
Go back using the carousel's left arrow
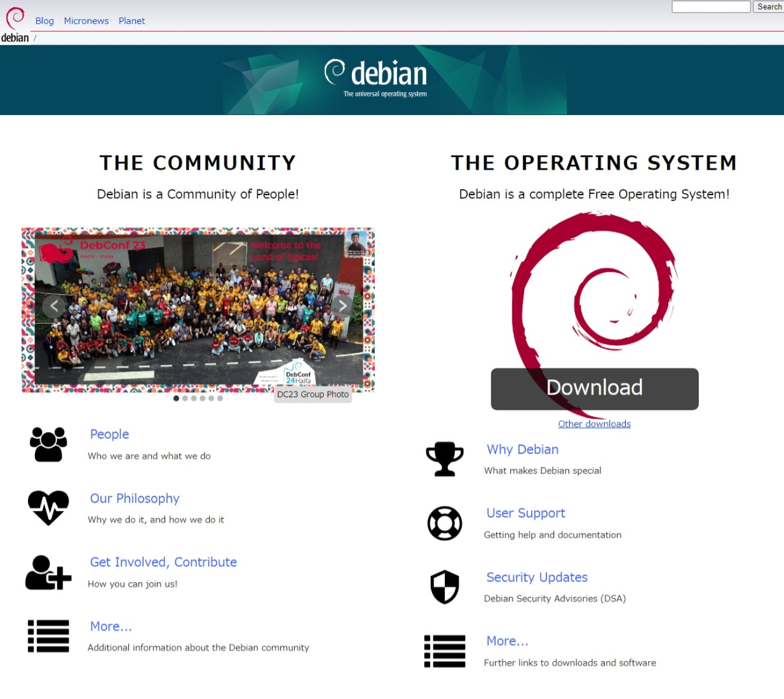click(x=54, y=306)
